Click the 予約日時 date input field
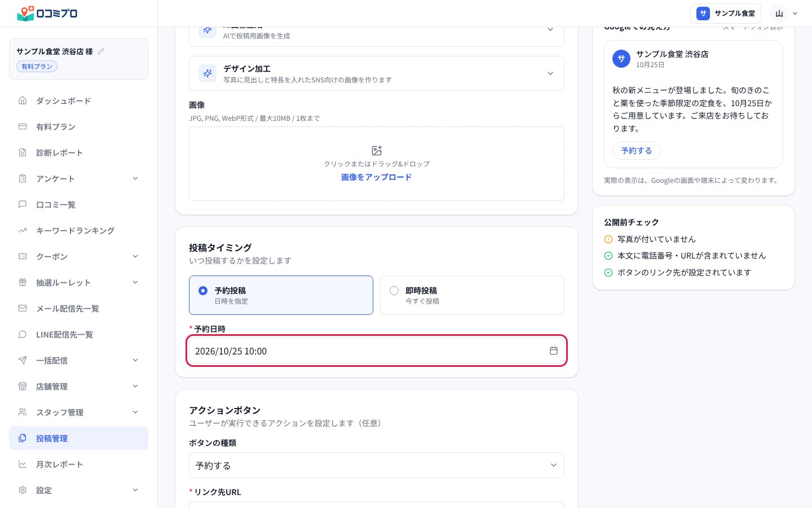The image size is (812, 508). click(x=377, y=351)
